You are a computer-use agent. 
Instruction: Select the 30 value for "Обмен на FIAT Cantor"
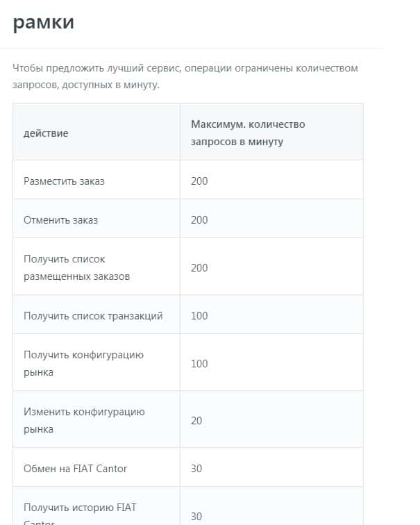196,468
